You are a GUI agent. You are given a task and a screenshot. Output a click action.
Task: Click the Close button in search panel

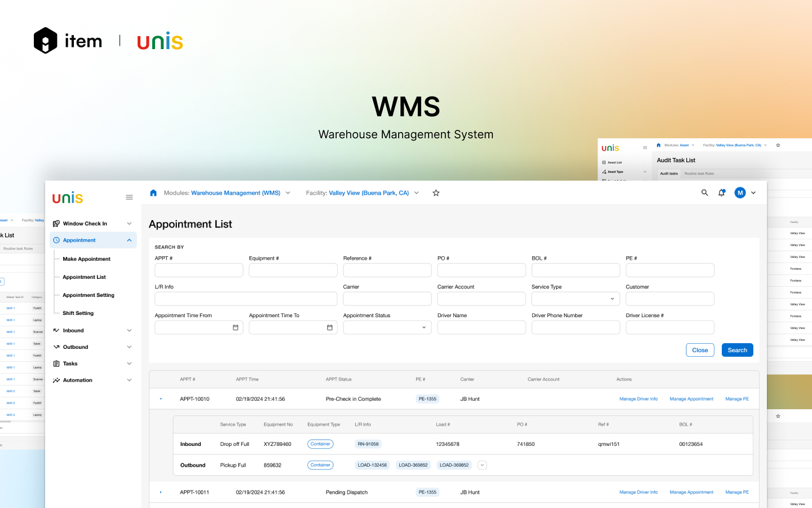[700, 350]
